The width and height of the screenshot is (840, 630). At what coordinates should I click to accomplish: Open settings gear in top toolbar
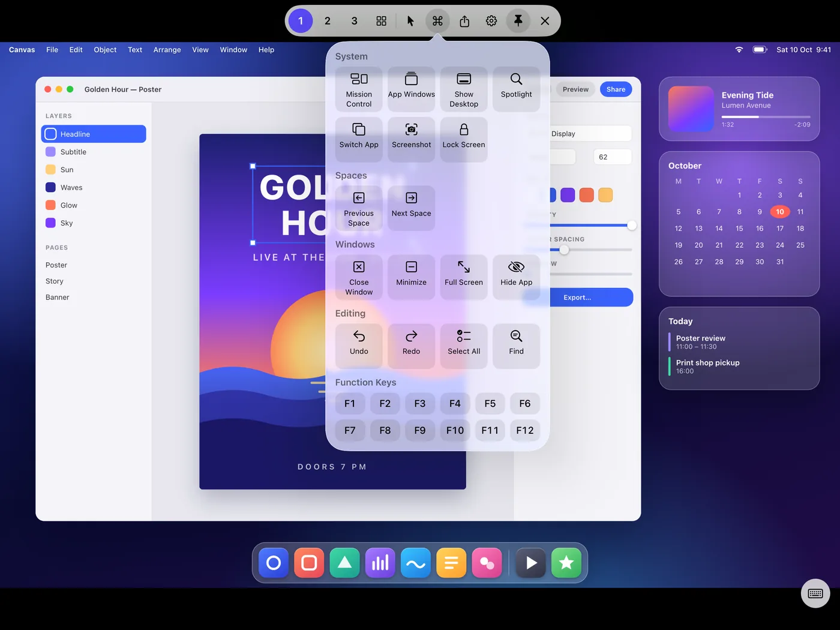(491, 21)
